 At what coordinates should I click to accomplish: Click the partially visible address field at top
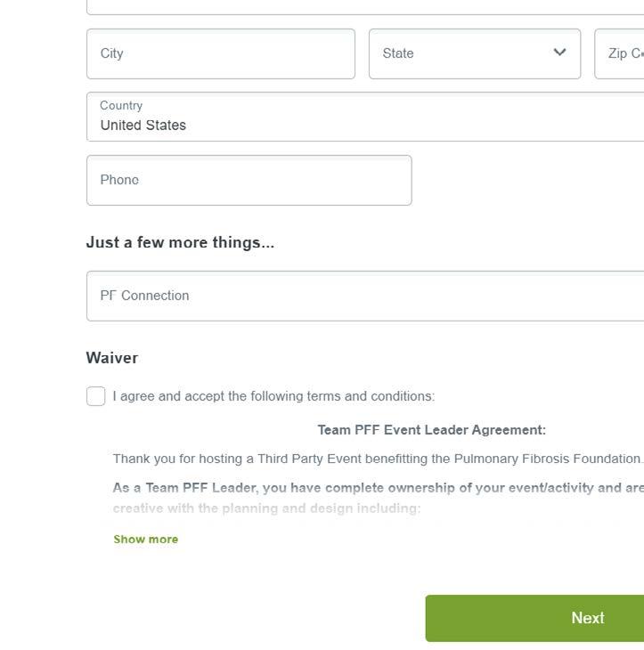coord(365,7)
